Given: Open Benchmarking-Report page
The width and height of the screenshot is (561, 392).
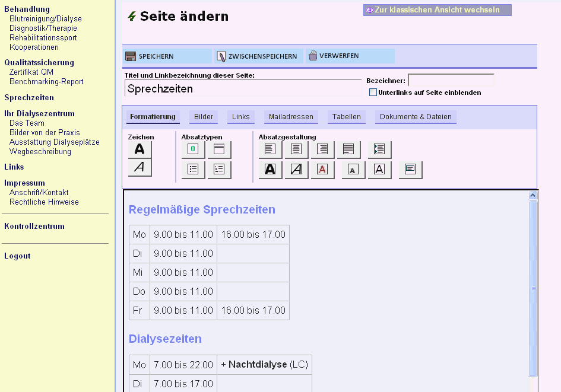Looking at the screenshot, I should (46, 81).
